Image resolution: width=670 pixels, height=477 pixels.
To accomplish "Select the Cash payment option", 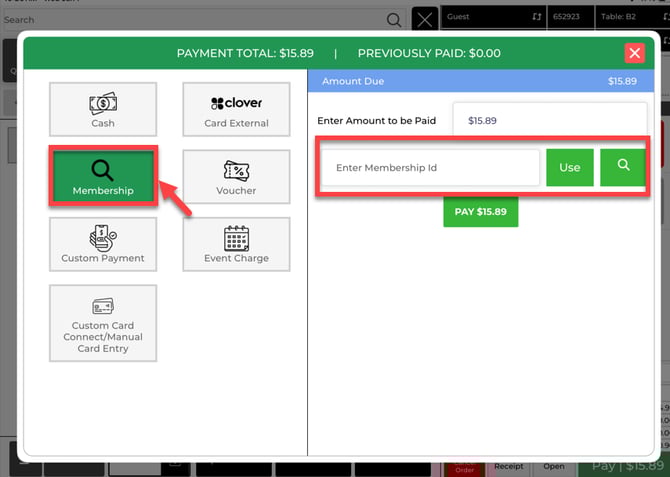I will [103, 109].
